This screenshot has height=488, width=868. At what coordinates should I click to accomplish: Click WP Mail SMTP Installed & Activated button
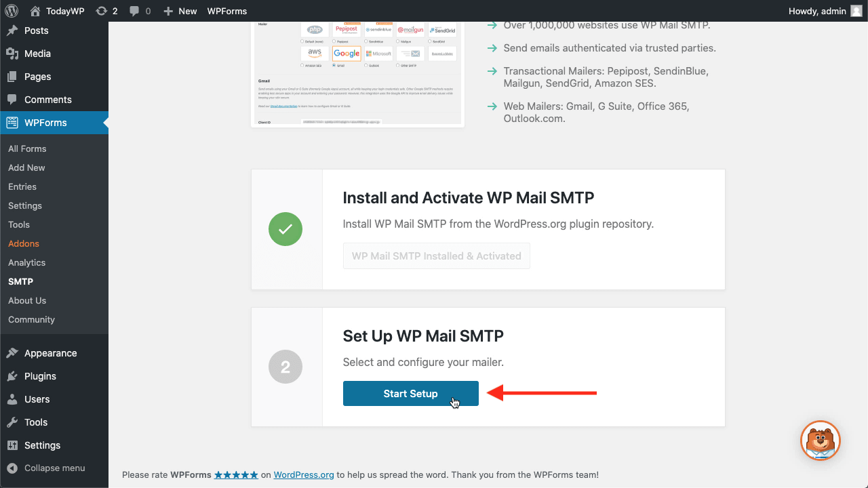point(437,256)
